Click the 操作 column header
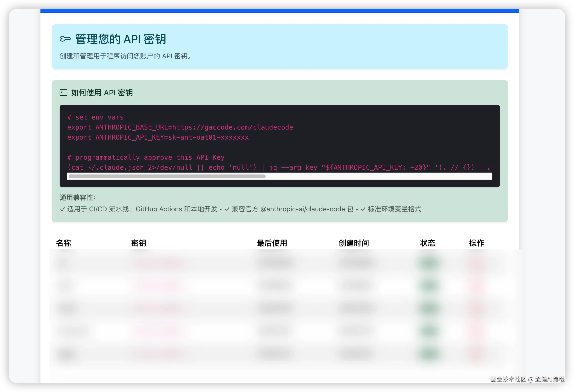Image resolution: width=574 pixels, height=392 pixels. (476, 243)
